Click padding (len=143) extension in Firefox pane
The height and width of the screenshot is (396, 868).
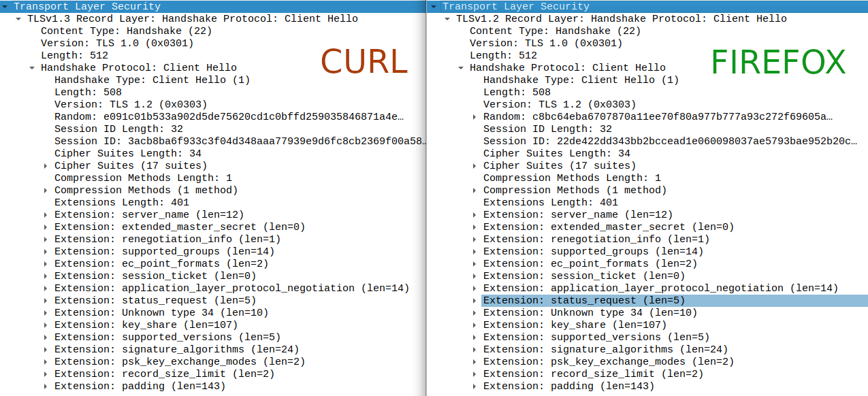pos(568,386)
